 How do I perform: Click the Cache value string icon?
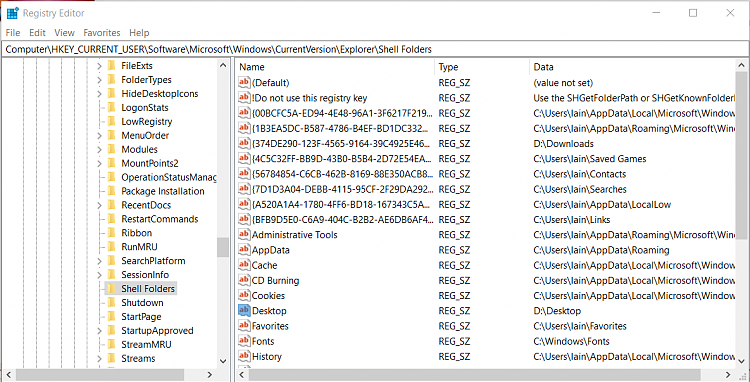[x=244, y=265]
